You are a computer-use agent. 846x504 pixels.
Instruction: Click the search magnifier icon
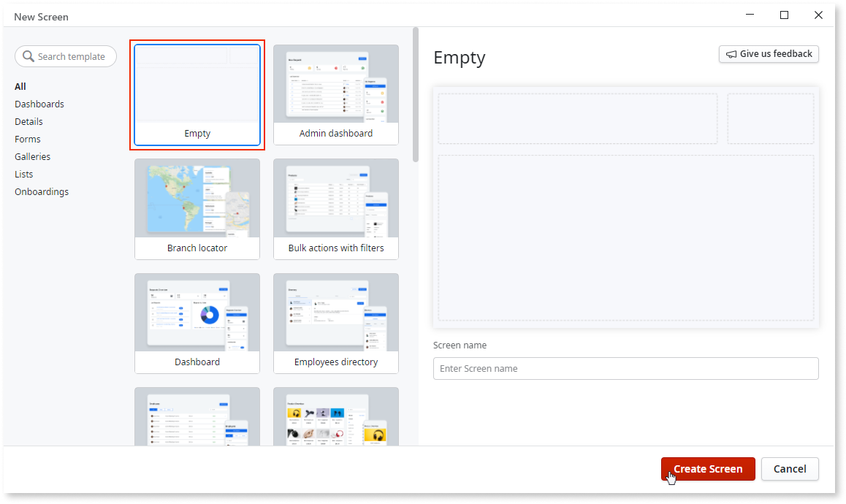pos(28,57)
